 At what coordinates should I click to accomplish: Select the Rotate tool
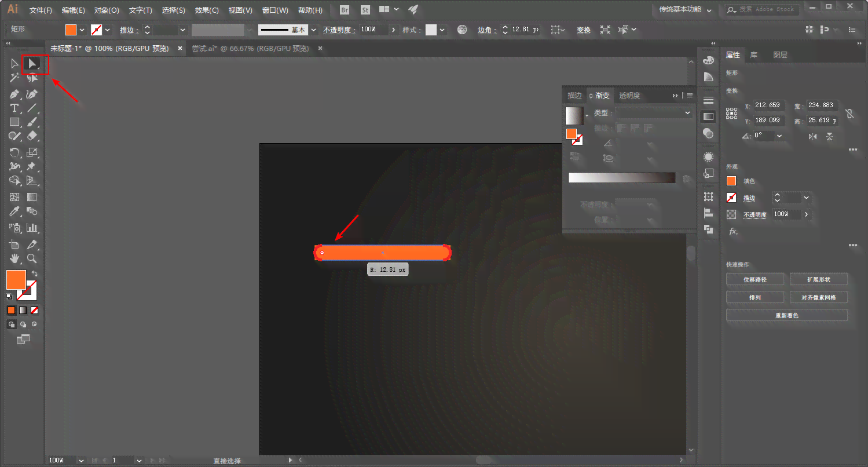(x=15, y=152)
